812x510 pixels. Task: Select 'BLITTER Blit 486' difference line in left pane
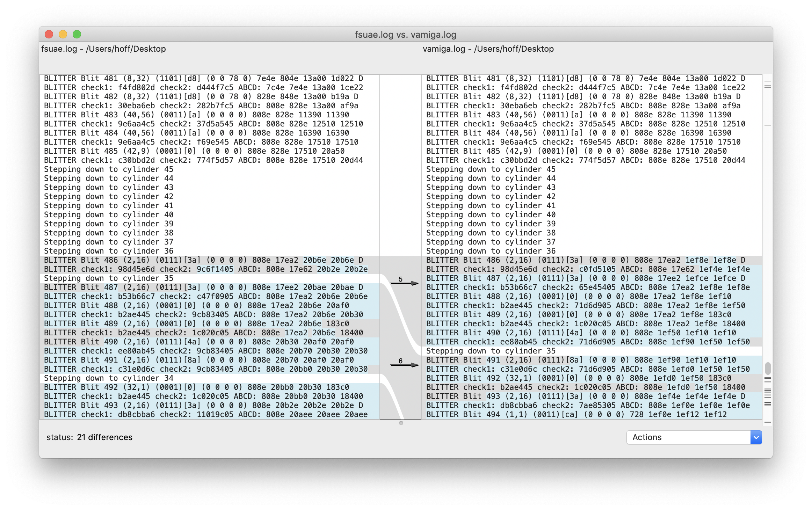click(x=204, y=260)
